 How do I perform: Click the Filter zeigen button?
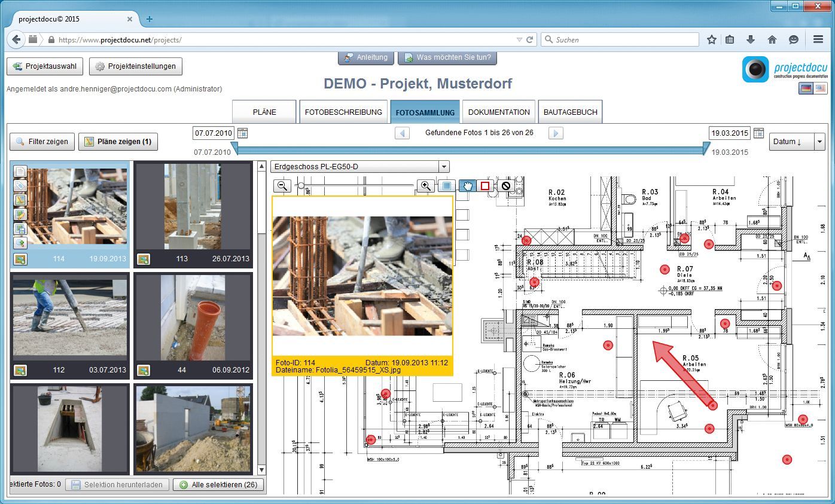[x=42, y=142]
